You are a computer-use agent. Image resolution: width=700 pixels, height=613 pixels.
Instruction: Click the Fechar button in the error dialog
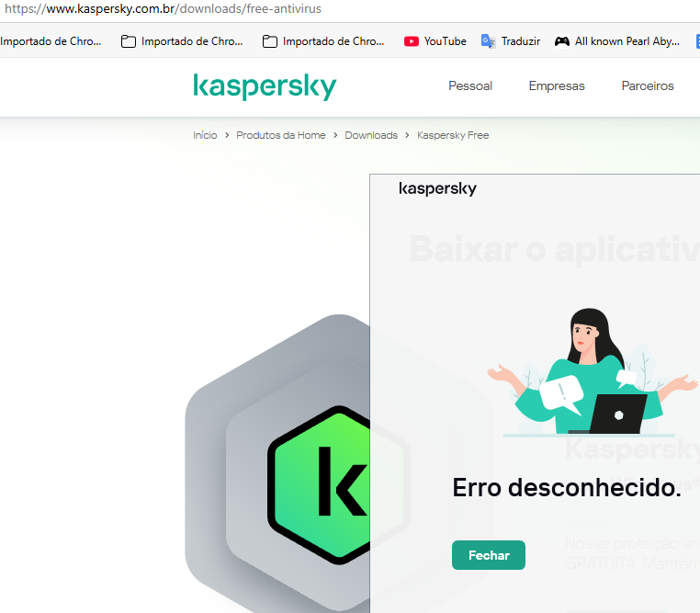[x=489, y=555]
